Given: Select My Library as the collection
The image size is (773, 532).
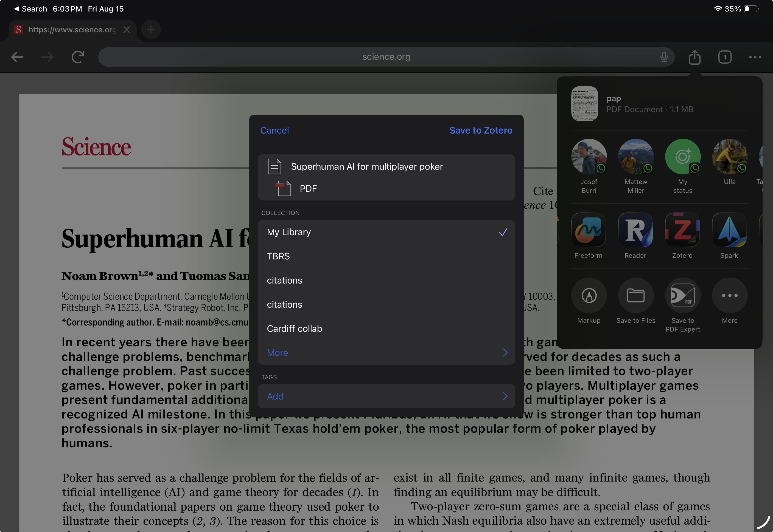Looking at the screenshot, I should [x=386, y=232].
